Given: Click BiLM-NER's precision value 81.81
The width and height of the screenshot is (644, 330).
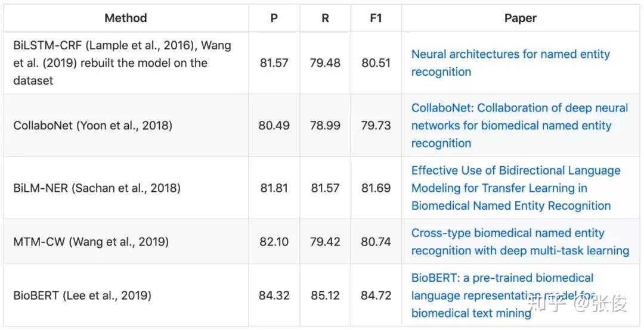Looking at the screenshot, I should click(x=274, y=188).
